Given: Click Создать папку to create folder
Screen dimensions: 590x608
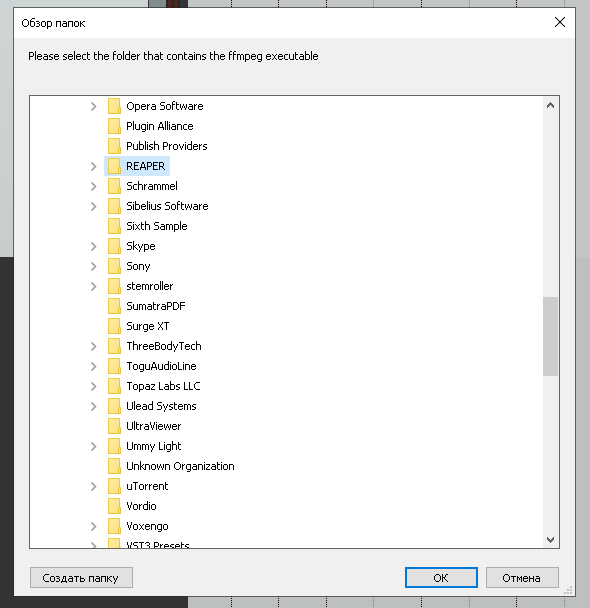Looking at the screenshot, I should pyautogui.click(x=81, y=578).
